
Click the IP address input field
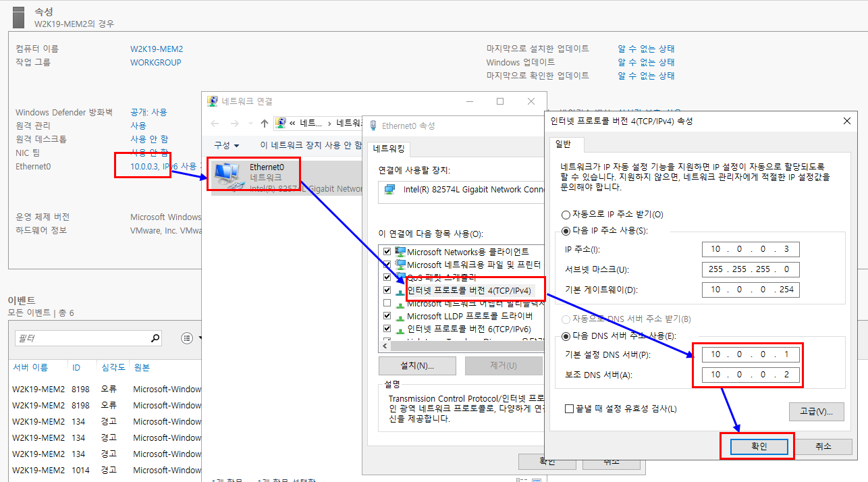click(x=751, y=250)
